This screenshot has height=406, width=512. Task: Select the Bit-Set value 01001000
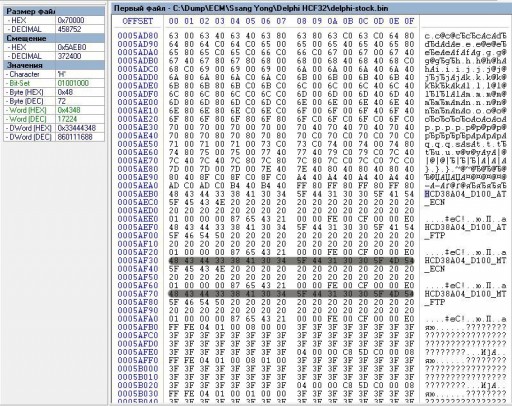pyautogui.click(x=72, y=83)
